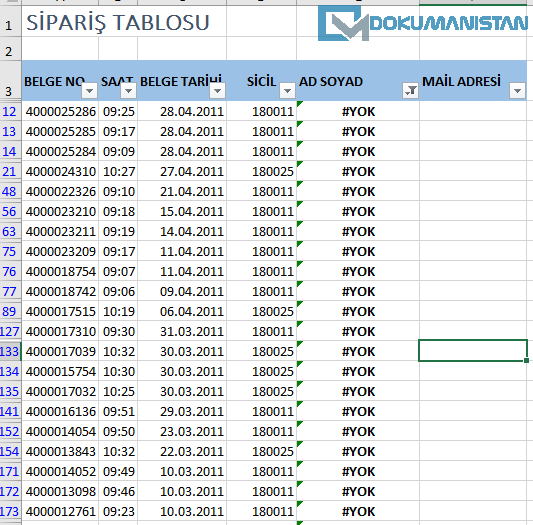Viewport: 533px width, 525px height.
Task: Open the SİCİL column filter dropdown
Action: 287,91
